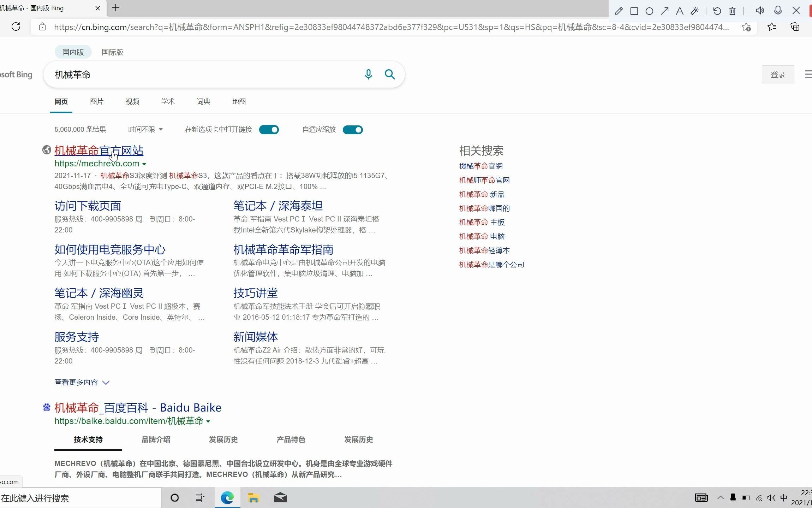Expand baike.baidu.com URL dropdown arrow
The height and width of the screenshot is (508, 812).
(x=208, y=421)
